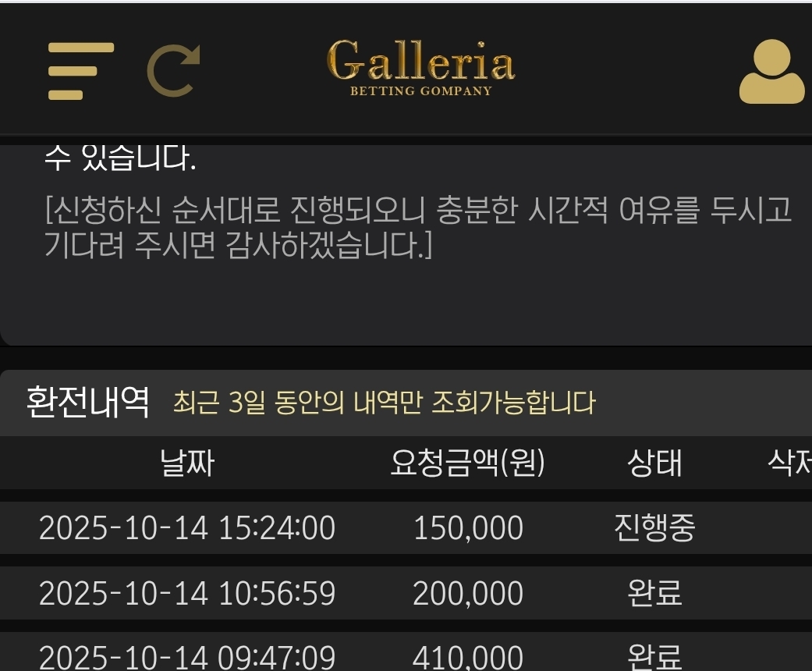This screenshot has height=671, width=812.
Task: Click the 200,000 request amount
Action: (x=467, y=594)
